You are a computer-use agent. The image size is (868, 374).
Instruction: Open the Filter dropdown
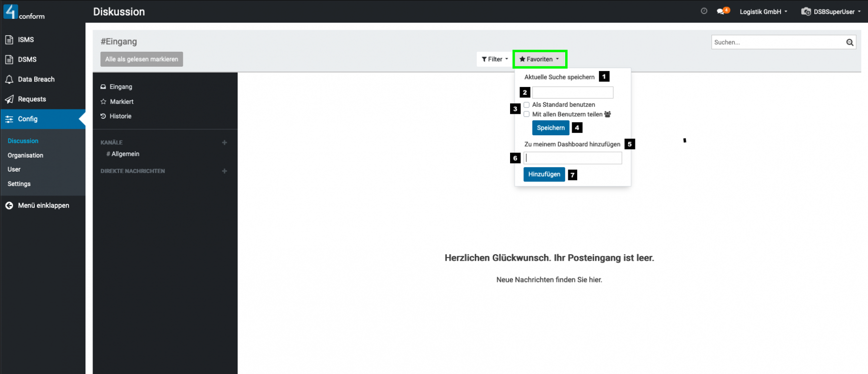pos(495,59)
